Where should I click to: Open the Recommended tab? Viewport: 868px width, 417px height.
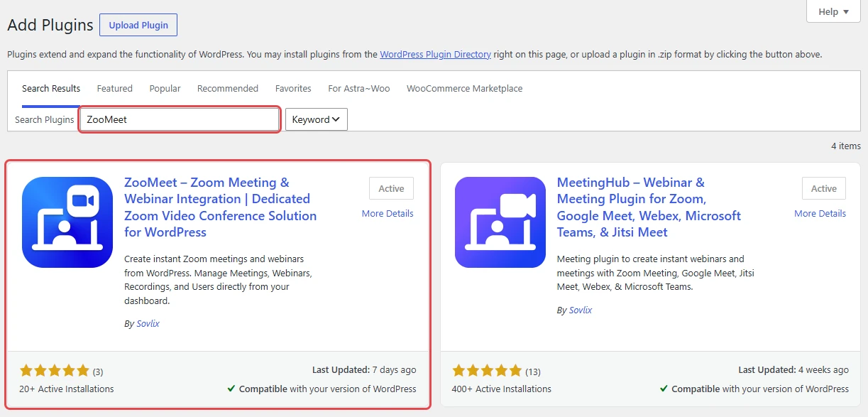(228, 89)
